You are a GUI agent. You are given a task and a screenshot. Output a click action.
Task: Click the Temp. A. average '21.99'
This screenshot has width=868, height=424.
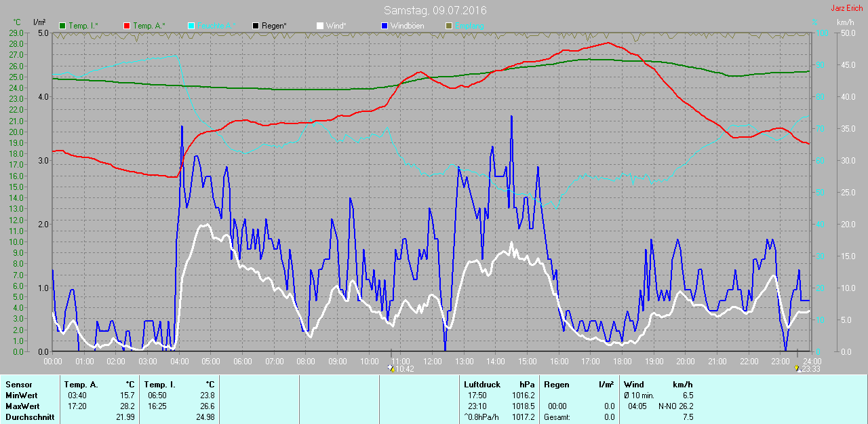(x=125, y=417)
